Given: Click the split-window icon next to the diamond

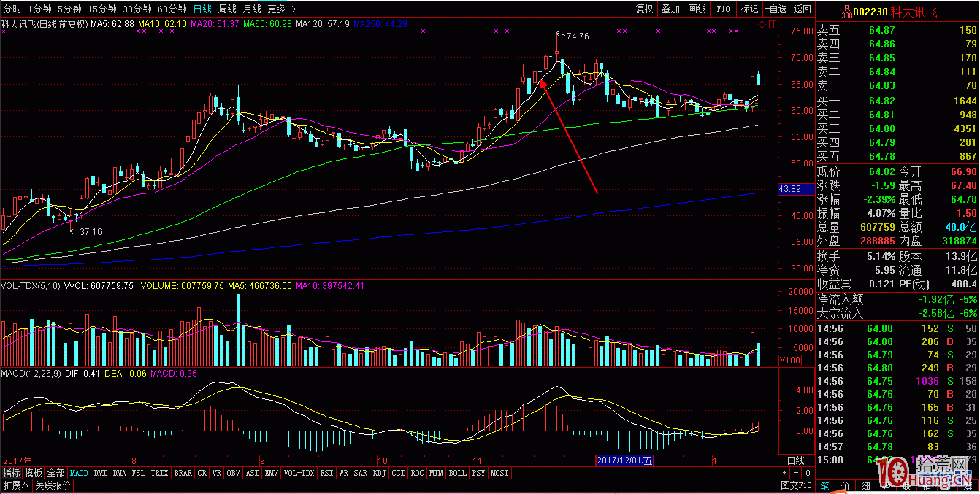Looking at the screenshot, I should (x=773, y=25).
